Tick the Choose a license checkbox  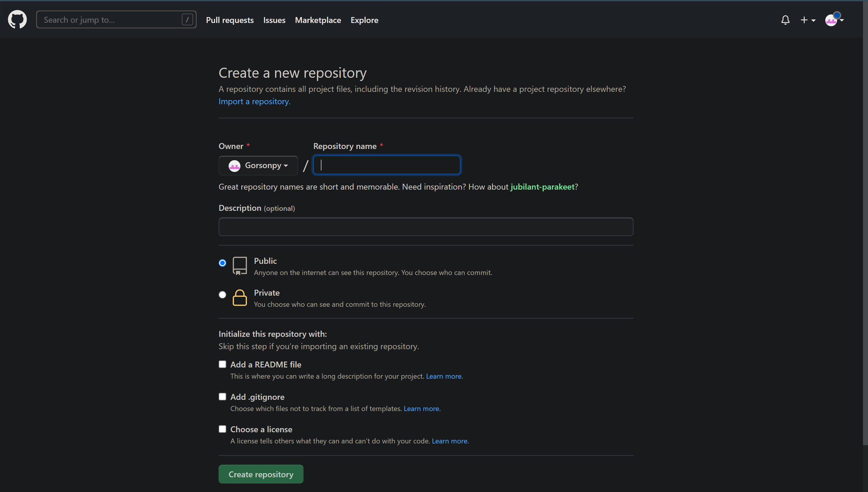pyautogui.click(x=222, y=429)
